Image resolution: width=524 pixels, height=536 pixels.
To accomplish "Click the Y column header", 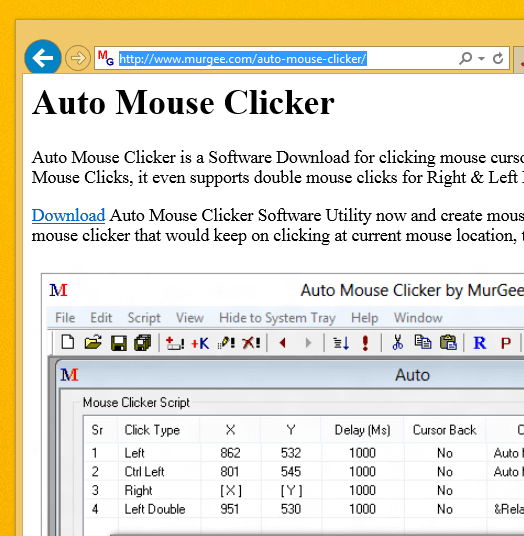I will point(291,430).
